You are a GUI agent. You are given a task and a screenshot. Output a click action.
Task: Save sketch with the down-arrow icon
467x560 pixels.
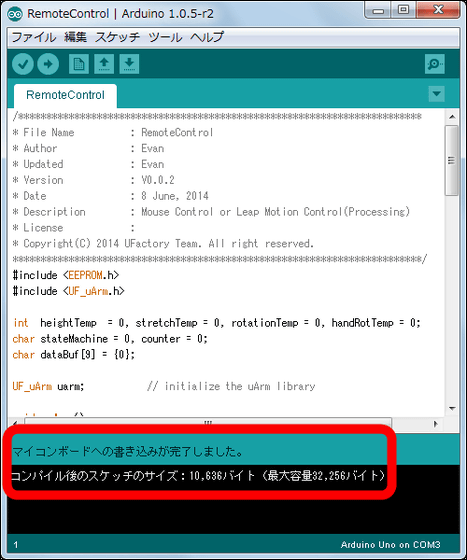(129, 64)
